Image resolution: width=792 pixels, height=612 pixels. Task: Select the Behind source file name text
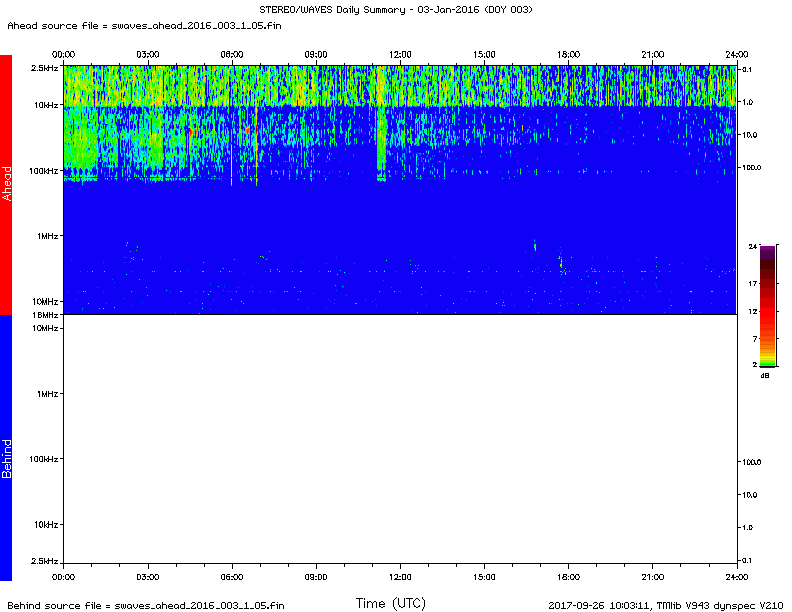[x=145, y=605]
